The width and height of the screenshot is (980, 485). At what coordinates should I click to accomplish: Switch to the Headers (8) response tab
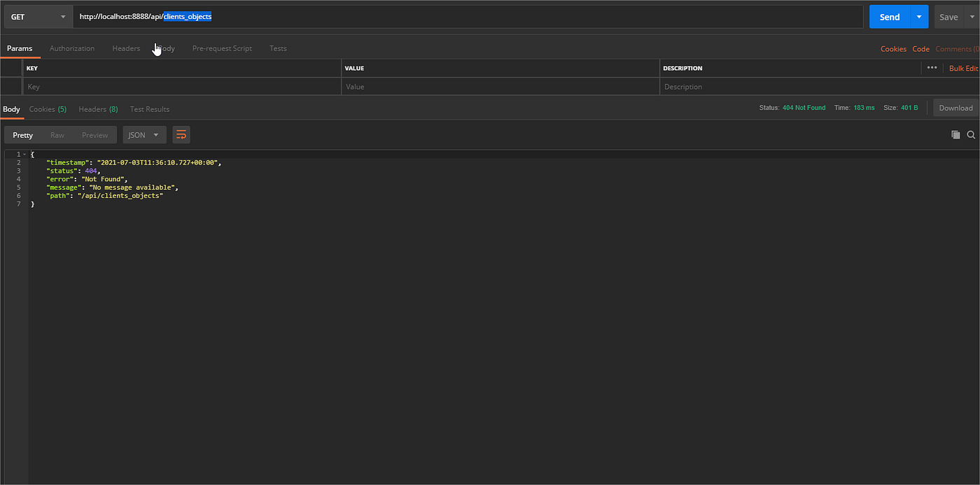(97, 109)
